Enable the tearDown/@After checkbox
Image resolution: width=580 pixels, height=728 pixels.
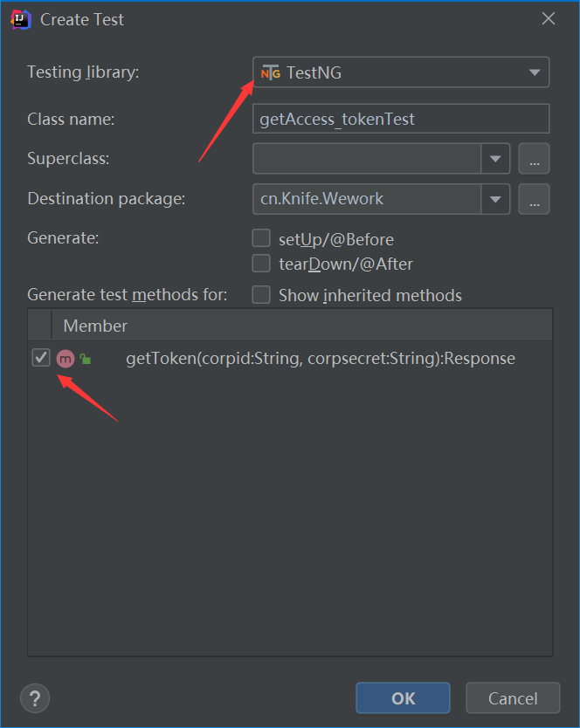[261, 263]
